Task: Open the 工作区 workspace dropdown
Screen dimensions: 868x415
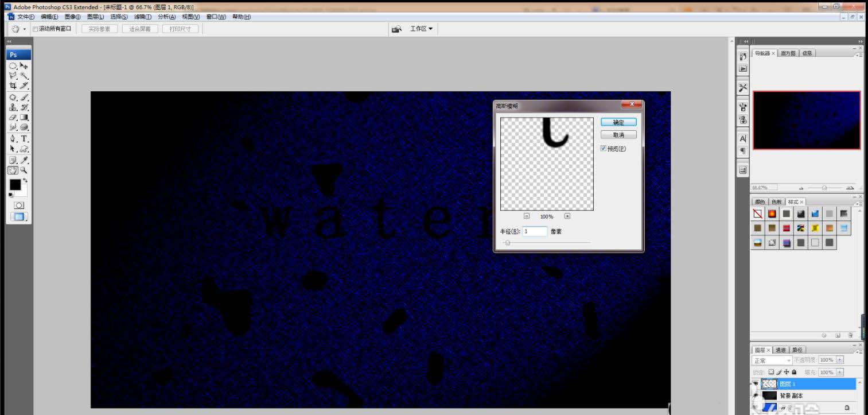Action: (x=421, y=29)
